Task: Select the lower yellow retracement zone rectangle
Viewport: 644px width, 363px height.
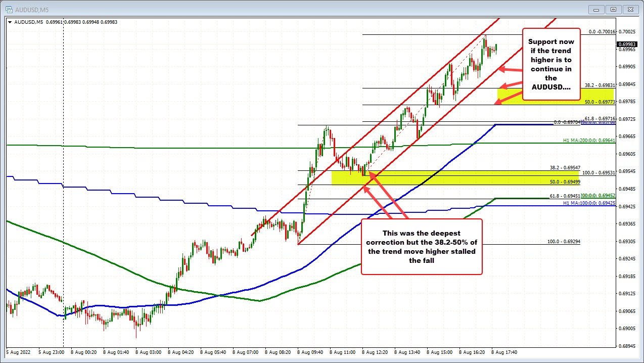Action: (x=455, y=177)
